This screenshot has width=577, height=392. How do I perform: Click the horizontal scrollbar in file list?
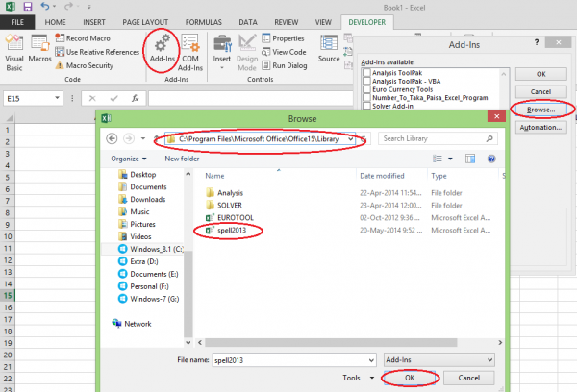pos(331,342)
